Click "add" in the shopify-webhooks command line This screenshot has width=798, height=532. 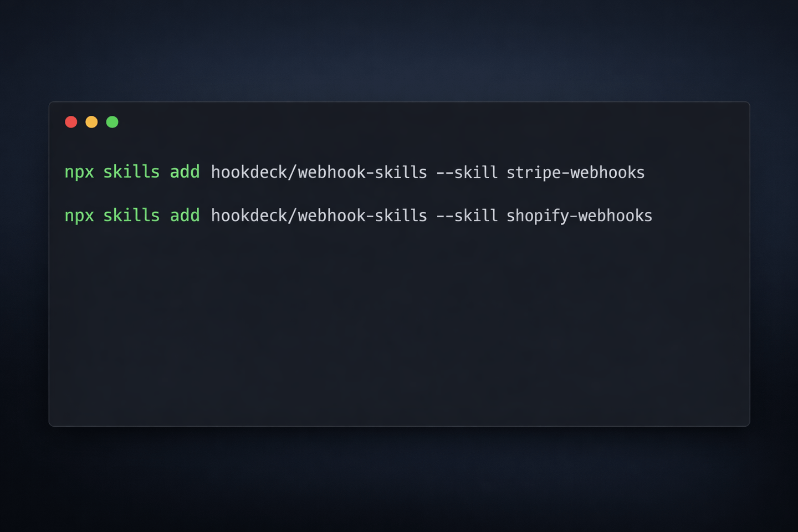pyautogui.click(x=185, y=215)
